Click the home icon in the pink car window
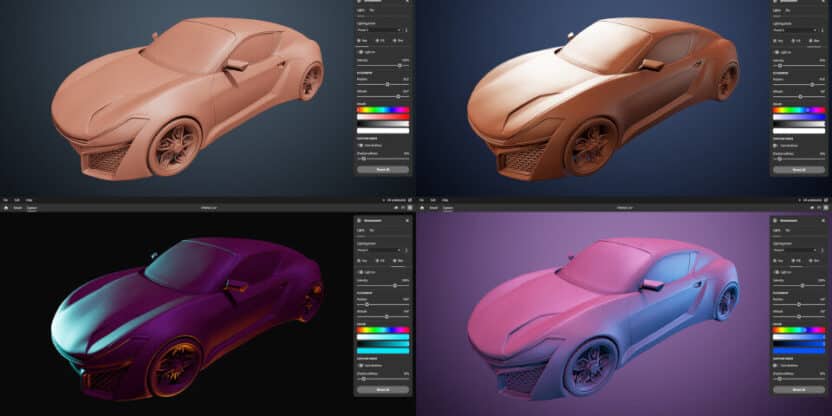Image resolution: width=832 pixels, height=416 pixels. pos(422,207)
